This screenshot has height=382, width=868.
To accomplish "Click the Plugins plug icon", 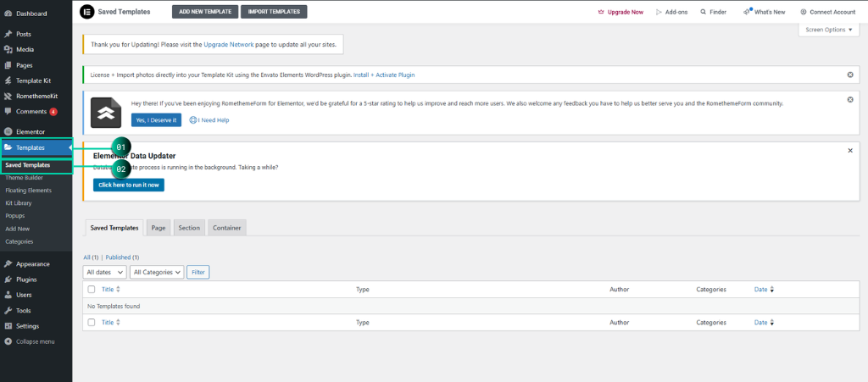I will coord(8,280).
